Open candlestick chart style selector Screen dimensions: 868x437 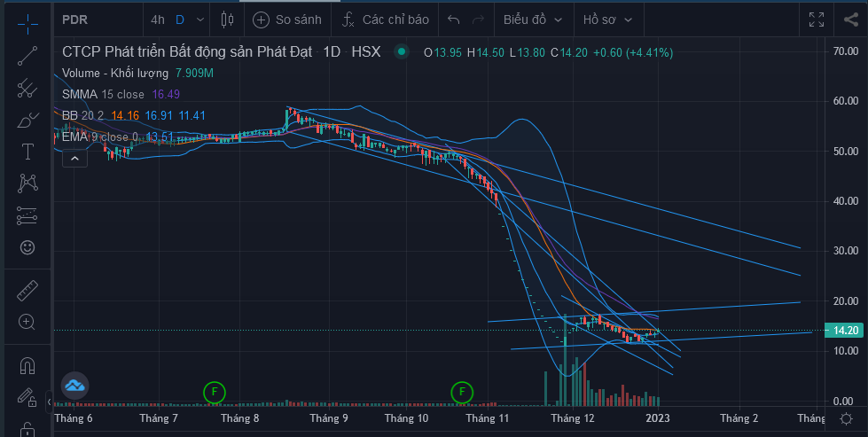click(x=227, y=20)
